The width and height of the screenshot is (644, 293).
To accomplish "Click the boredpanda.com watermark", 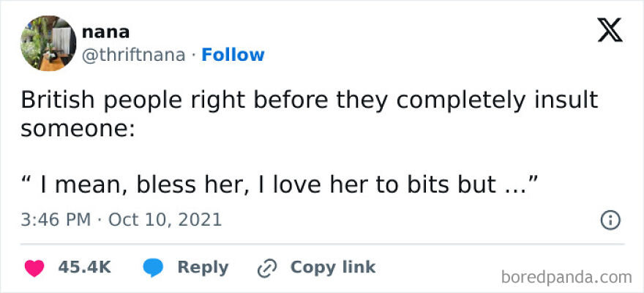I will 567,277.
